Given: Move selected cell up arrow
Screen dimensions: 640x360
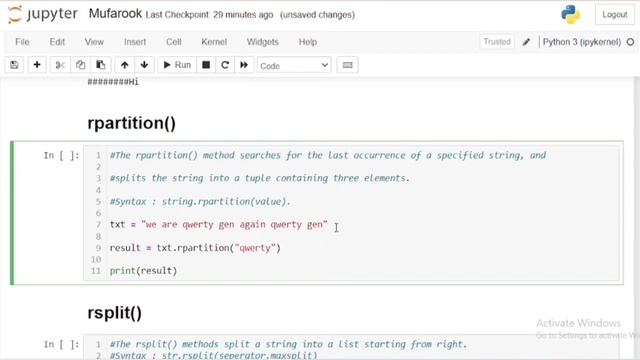Looking at the screenshot, I should point(124,65).
